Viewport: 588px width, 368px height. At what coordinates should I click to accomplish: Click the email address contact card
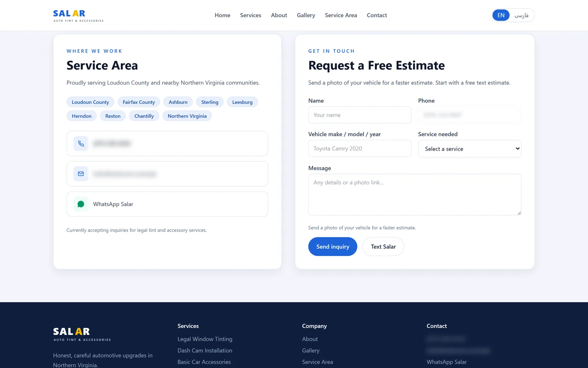(x=167, y=174)
